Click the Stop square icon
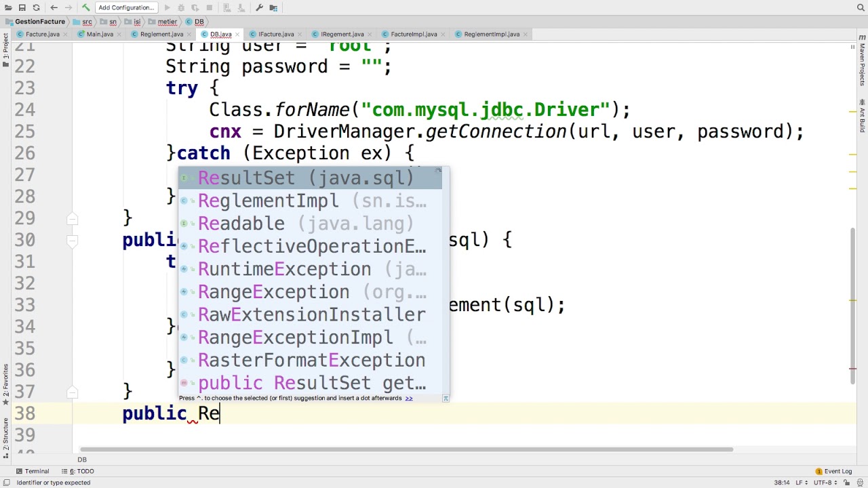 [x=210, y=7]
